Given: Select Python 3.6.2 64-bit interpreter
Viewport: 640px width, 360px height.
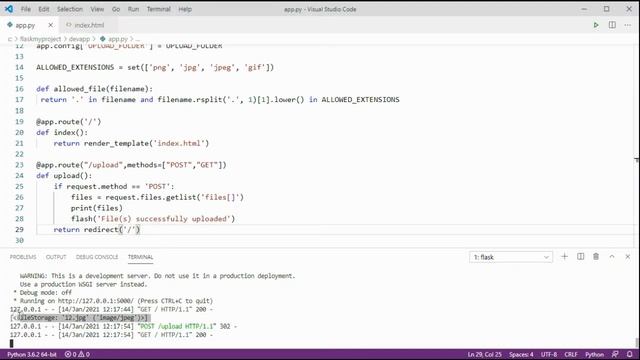Looking at the screenshot, I should click(32, 354).
